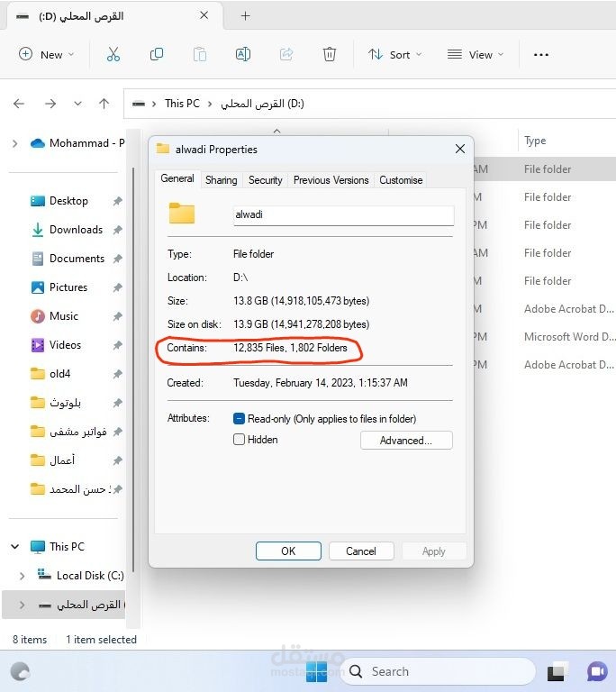The height and width of the screenshot is (692, 616).
Task: Add a new tab with plus
Action: click(245, 16)
